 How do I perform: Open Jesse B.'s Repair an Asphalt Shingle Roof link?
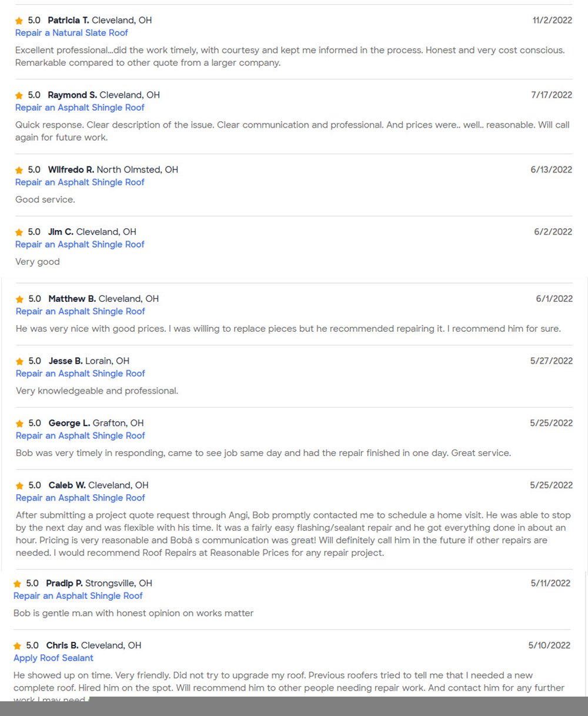(x=80, y=374)
